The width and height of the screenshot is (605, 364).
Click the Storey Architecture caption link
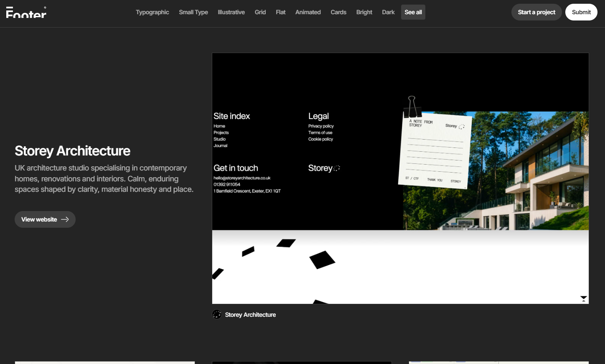250,315
